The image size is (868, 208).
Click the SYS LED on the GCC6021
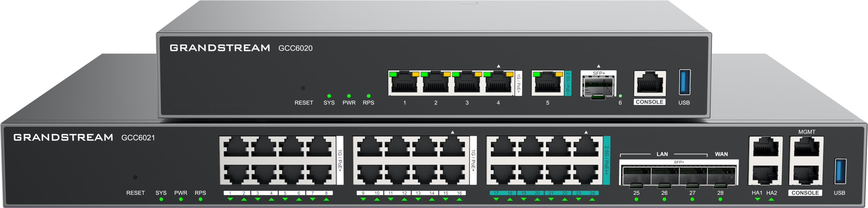click(x=161, y=199)
